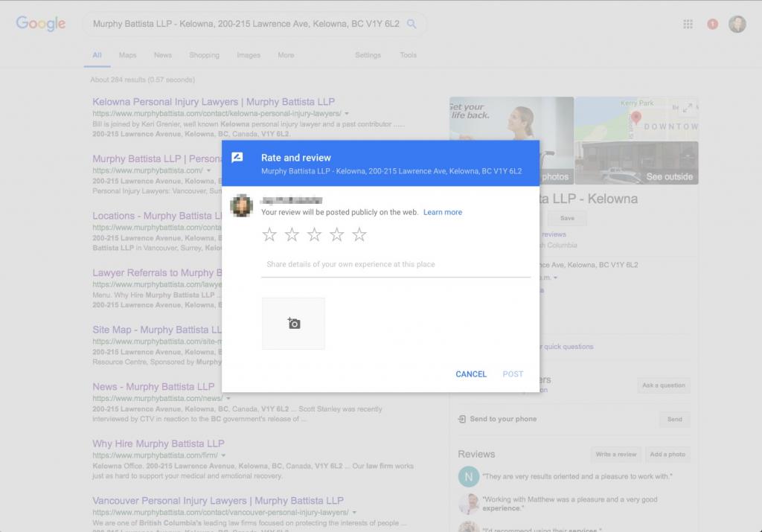Viewport: 762px width, 532px height.
Task: Select the fourth star rating
Action: point(337,234)
